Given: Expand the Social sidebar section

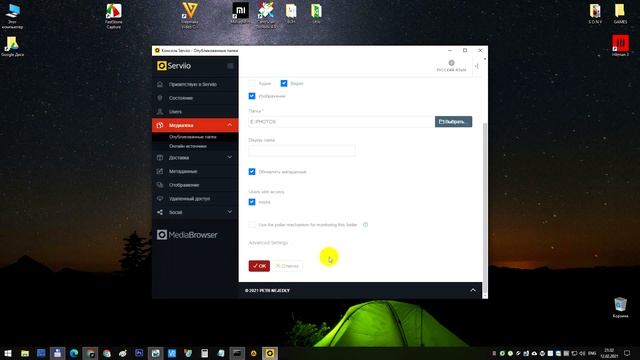Looking at the screenshot, I should pos(195,212).
